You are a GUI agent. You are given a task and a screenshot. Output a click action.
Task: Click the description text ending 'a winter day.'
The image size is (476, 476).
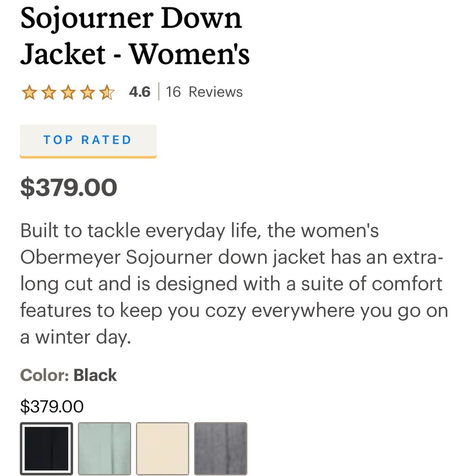[x=75, y=337]
